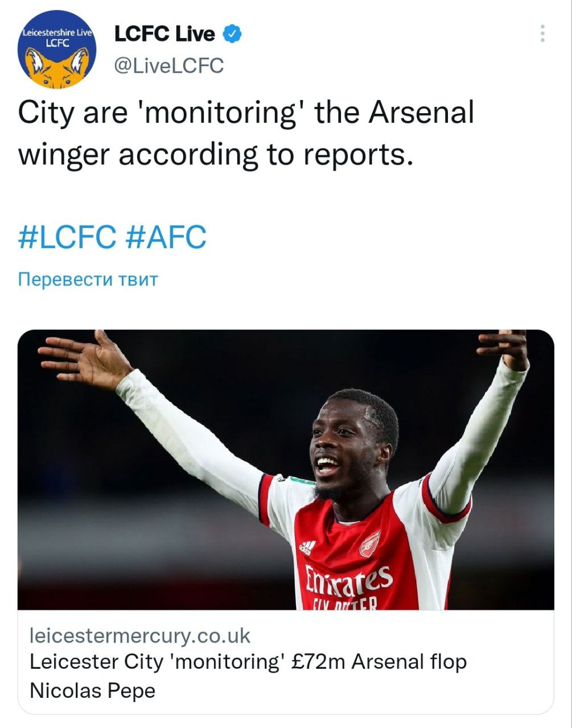Open the #AFC hashtag
Viewport: 572px width, 728px height.
tap(165, 237)
